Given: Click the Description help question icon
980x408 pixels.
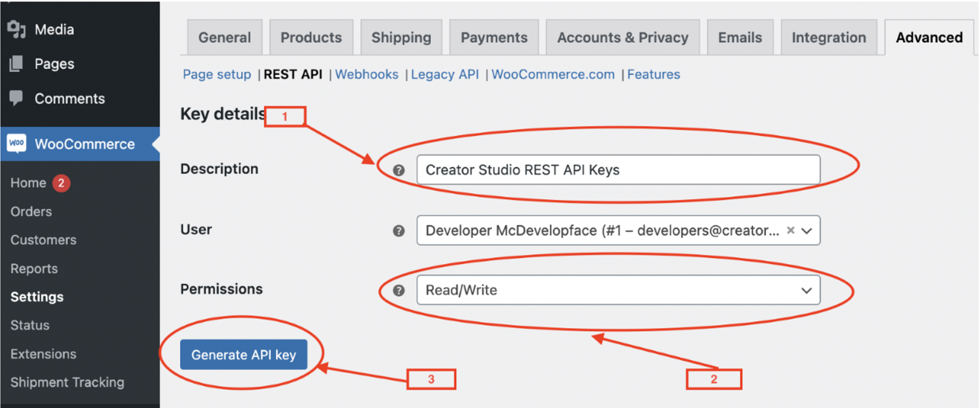Looking at the screenshot, I should tap(399, 170).
